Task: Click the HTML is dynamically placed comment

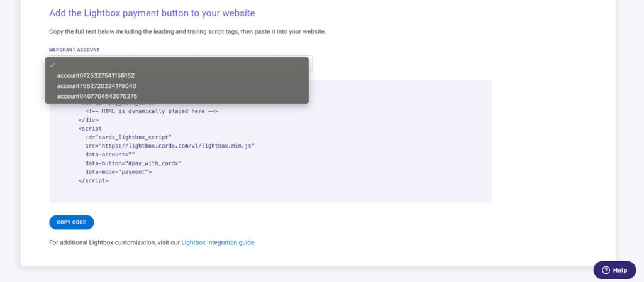Action: [x=151, y=111]
